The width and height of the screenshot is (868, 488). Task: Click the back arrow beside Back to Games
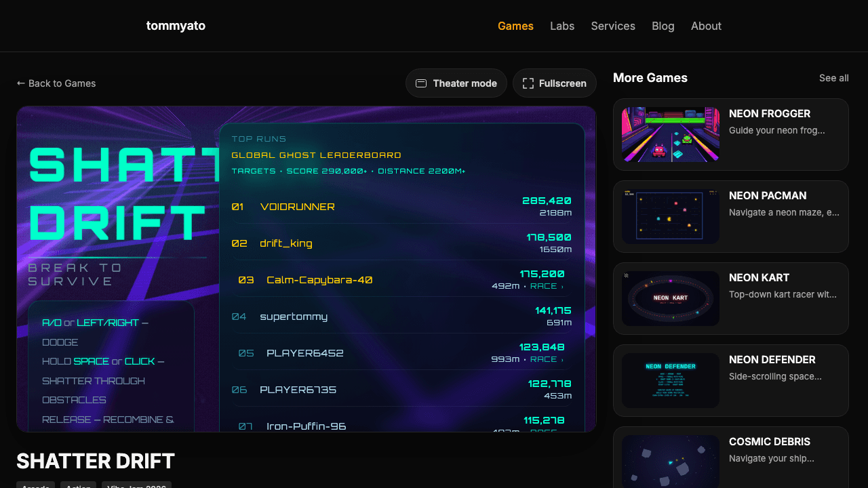pyautogui.click(x=21, y=83)
